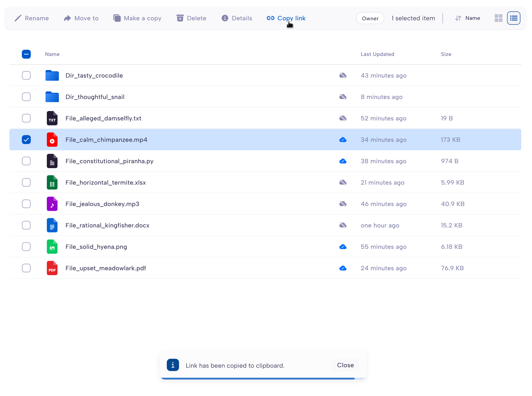Click the Size column header
This screenshot has height=396, width=532.
point(446,54)
